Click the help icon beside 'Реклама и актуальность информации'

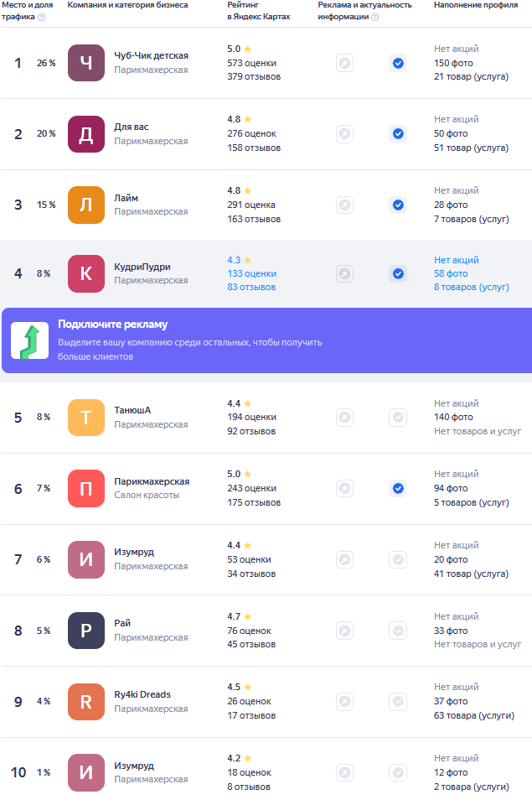[374, 17]
